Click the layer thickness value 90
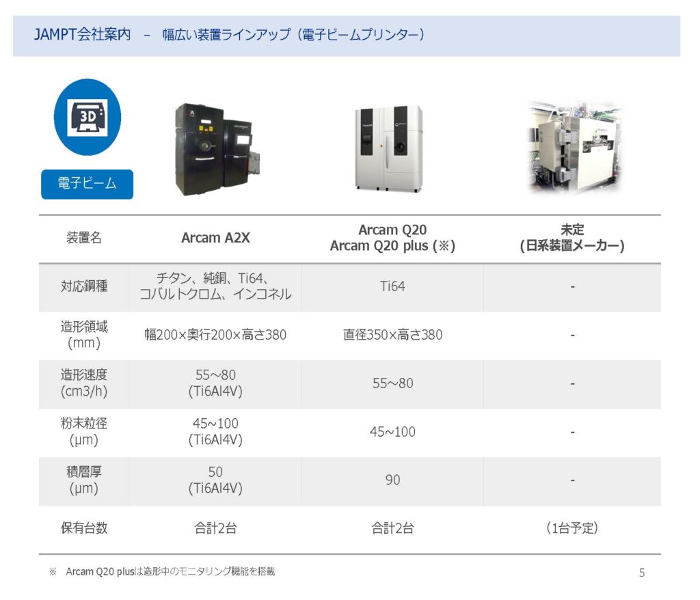The image size is (700, 600). tap(392, 480)
